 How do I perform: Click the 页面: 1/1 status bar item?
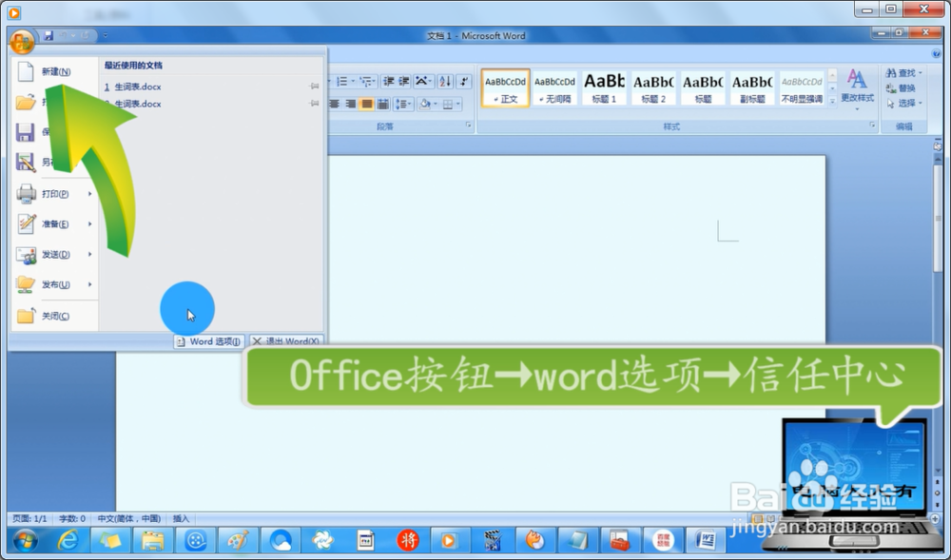tap(29, 519)
